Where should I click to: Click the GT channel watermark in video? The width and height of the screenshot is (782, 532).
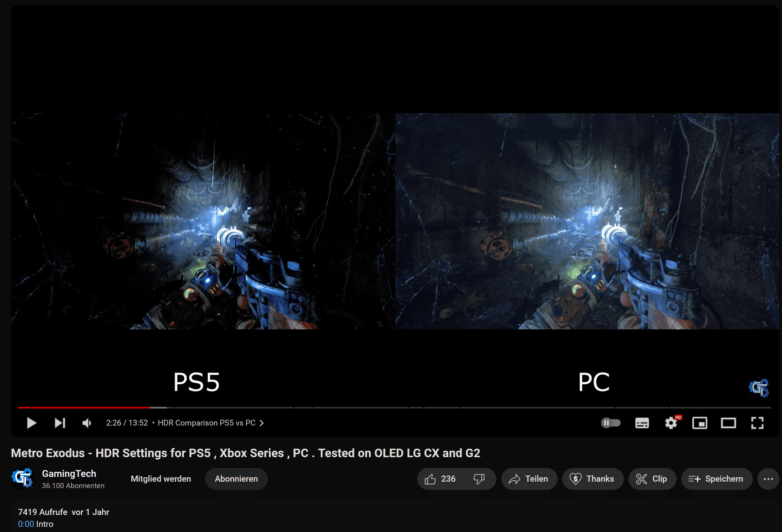click(759, 388)
